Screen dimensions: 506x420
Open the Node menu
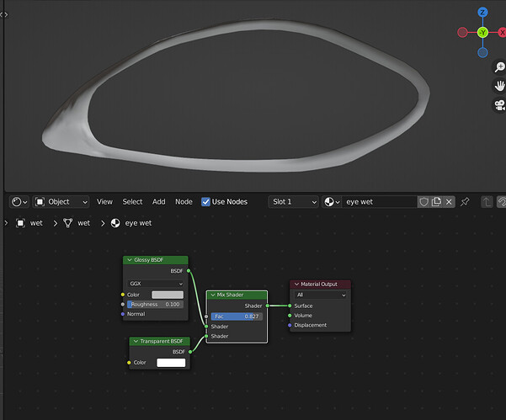click(184, 202)
